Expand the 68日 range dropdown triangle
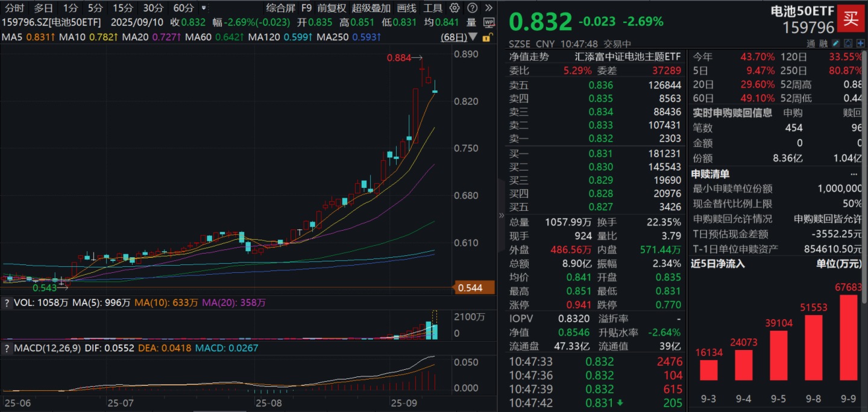Viewport: 868px width, 412px height. tap(473, 37)
